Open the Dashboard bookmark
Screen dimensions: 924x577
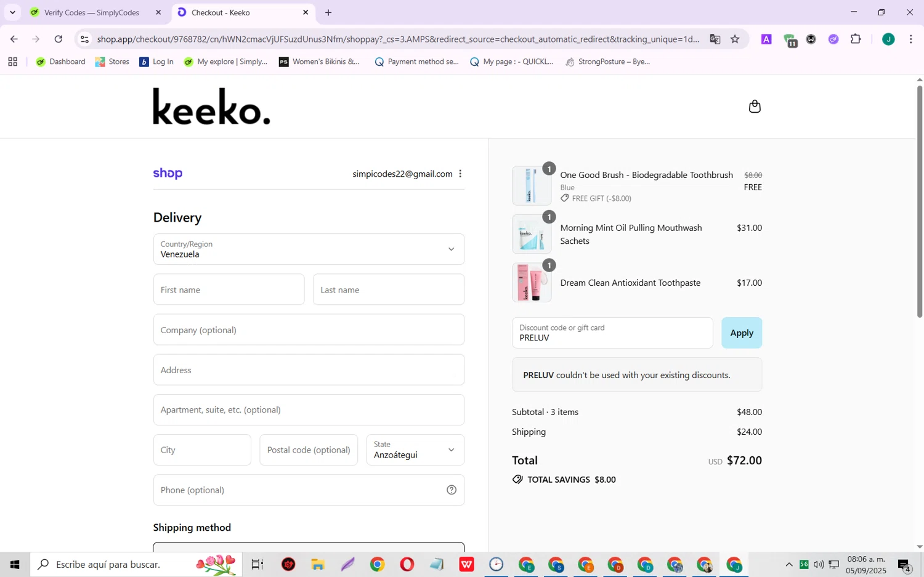pos(60,62)
